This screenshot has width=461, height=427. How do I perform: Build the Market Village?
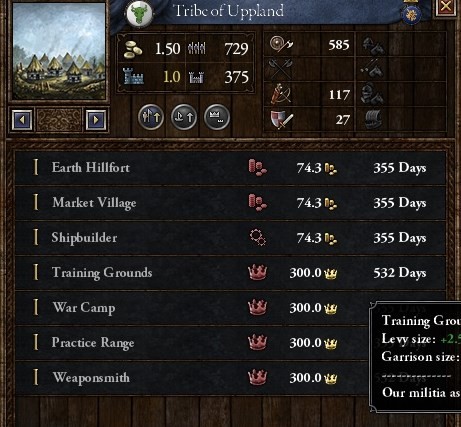230,203
